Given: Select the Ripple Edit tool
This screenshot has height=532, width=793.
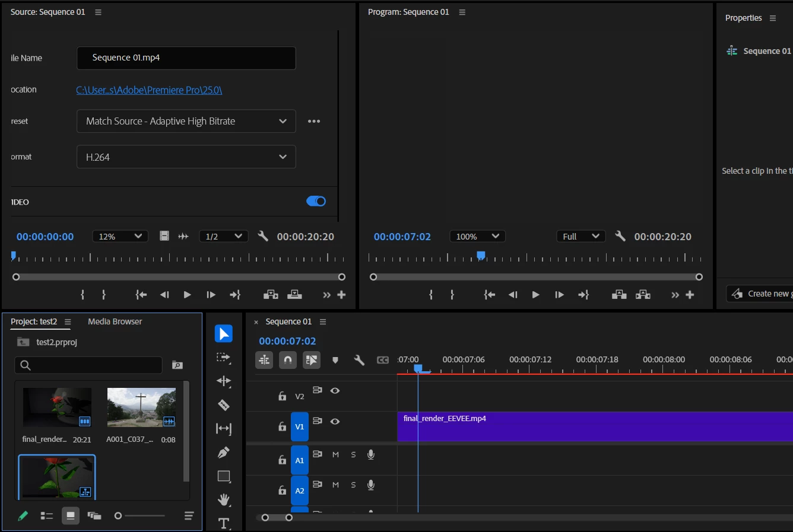Looking at the screenshot, I should coord(224,381).
